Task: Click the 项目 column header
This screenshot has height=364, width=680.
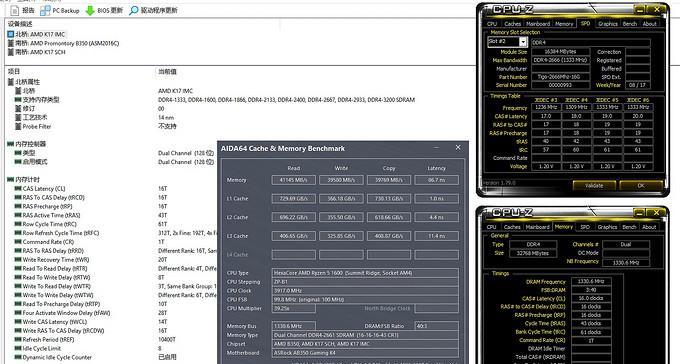Action: [x=14, y=71]
